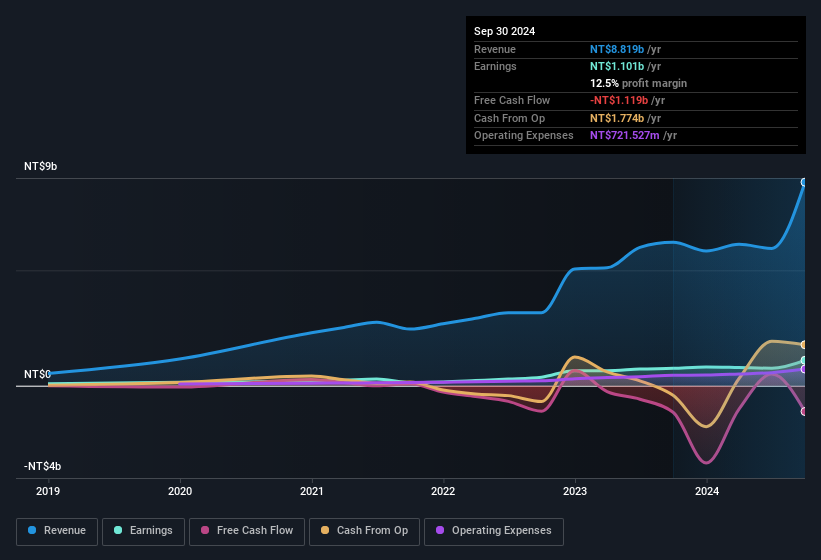Image resolution: width=821 pixels, height=560 pixels.
Task: Click the NT$8.819b revenue value
Action: [618, 49]
